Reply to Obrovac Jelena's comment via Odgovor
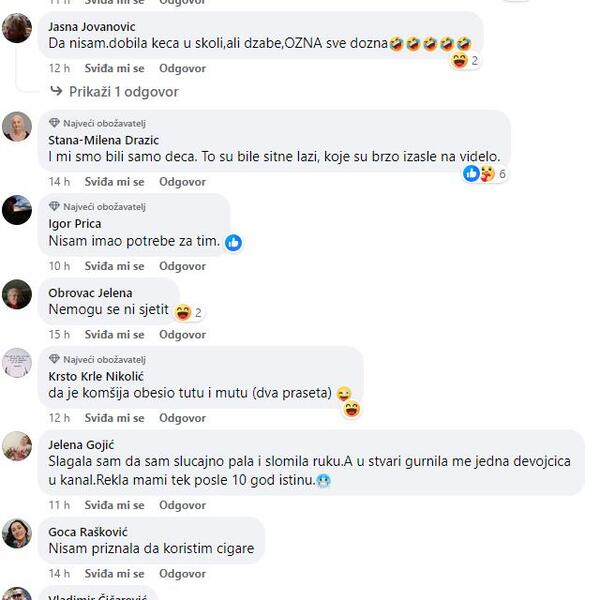 point(183,335)
